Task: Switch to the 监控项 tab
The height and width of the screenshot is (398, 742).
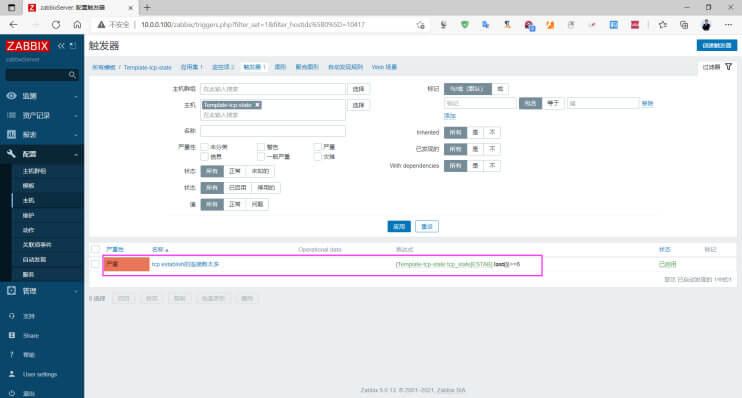Action: tap(223, 67)
